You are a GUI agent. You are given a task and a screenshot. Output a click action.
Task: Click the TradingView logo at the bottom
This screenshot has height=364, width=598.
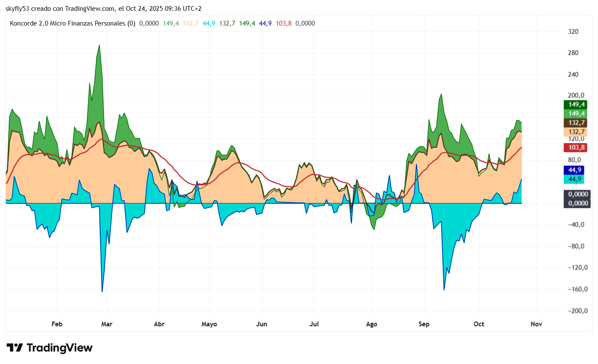[49, 348]
